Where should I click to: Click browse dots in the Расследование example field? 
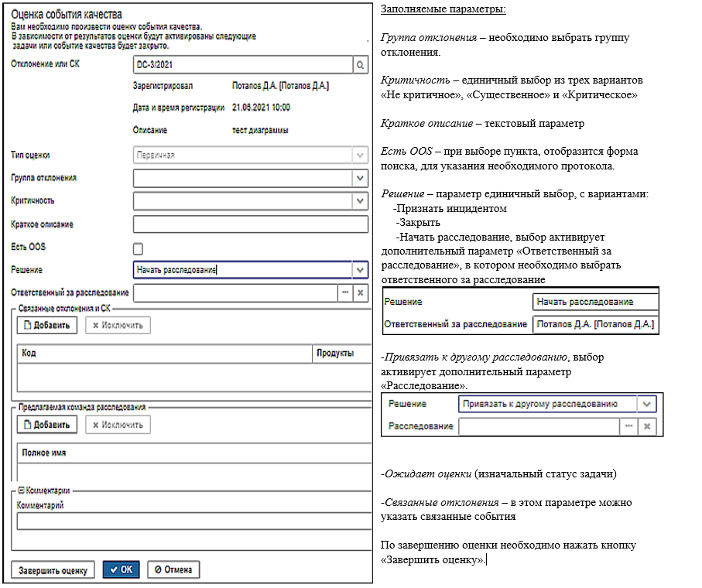pos(628,426)
